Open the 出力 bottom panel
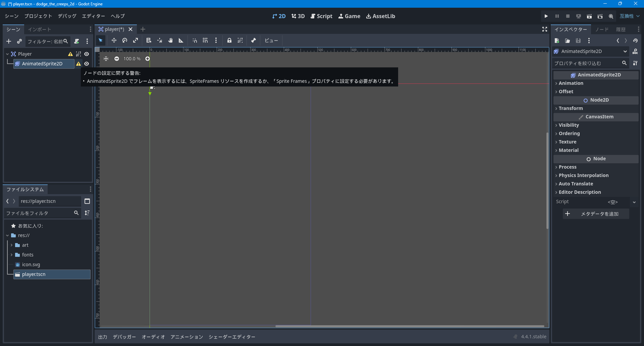The image size is (644, 346). coord(103,337)
